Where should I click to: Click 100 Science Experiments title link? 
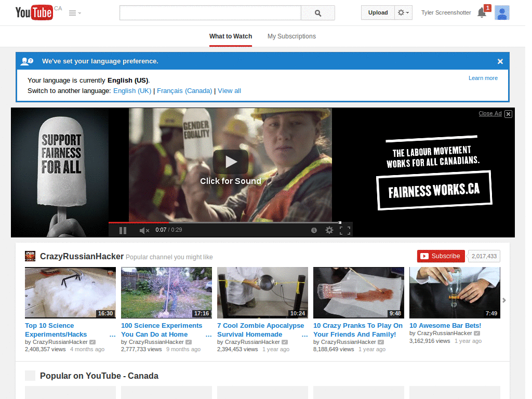[162, 330]
